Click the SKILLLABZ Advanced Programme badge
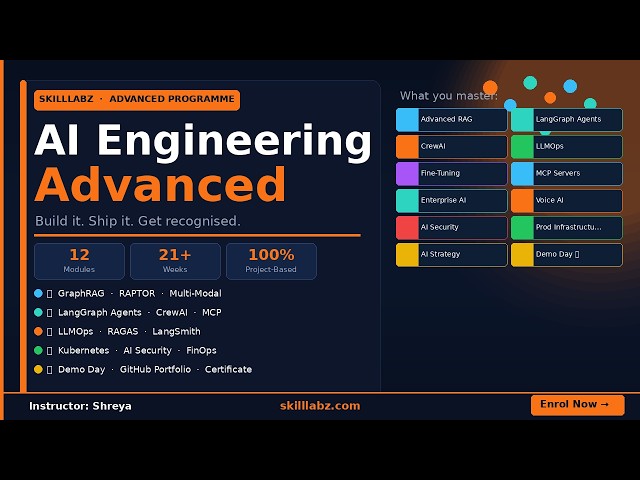640x480 pixels. click(137, 100)
